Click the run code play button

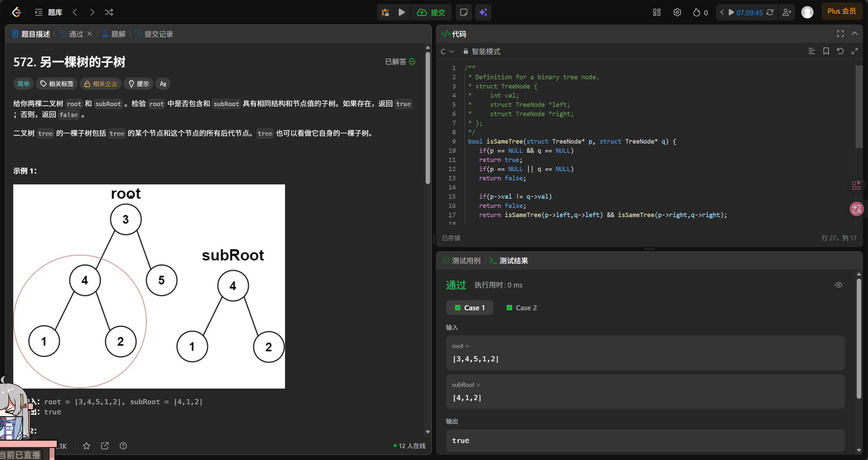click(402, 12)
